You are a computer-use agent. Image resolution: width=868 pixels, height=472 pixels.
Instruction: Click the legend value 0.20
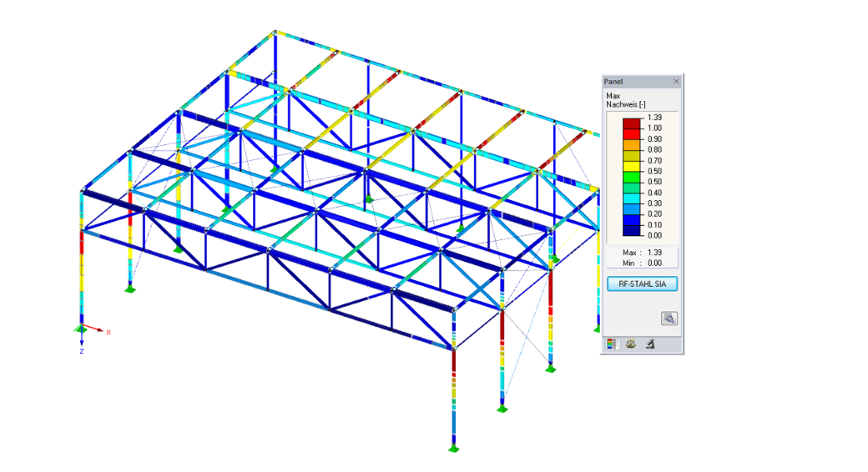coord(655,213)
